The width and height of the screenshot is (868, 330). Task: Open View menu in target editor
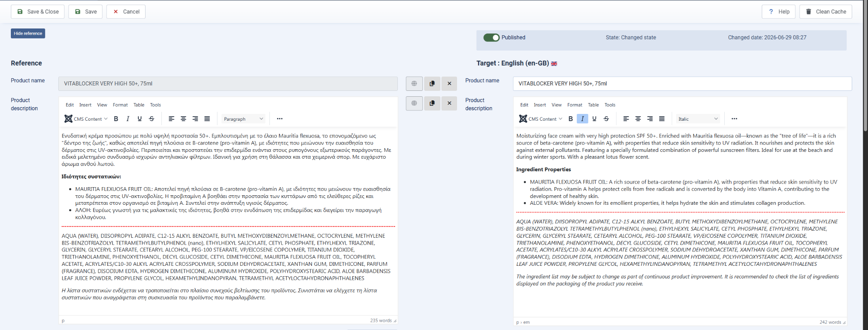click(x=557, y=105)
